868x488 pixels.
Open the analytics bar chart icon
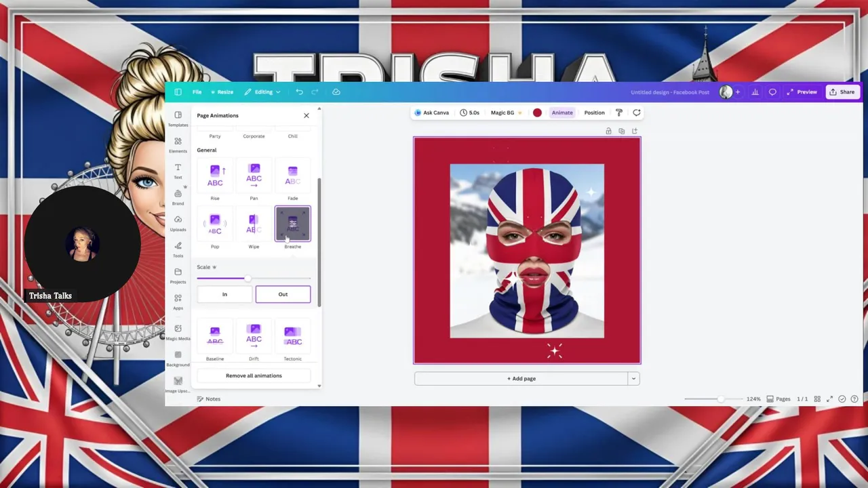pos(755,92)
